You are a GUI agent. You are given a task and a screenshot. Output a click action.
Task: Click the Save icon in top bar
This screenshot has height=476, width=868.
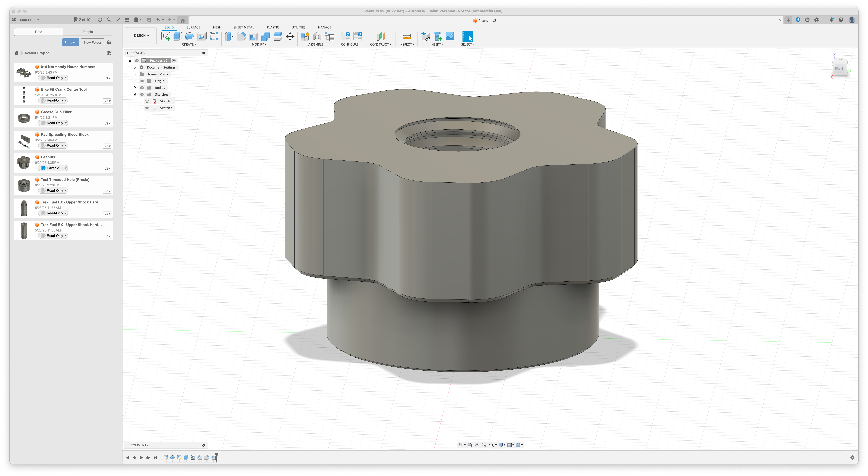(149, 20)
